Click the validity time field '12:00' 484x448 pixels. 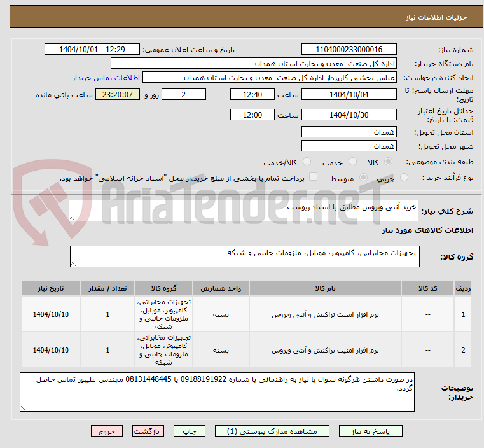pyautogui.click(x=252, y=115)
